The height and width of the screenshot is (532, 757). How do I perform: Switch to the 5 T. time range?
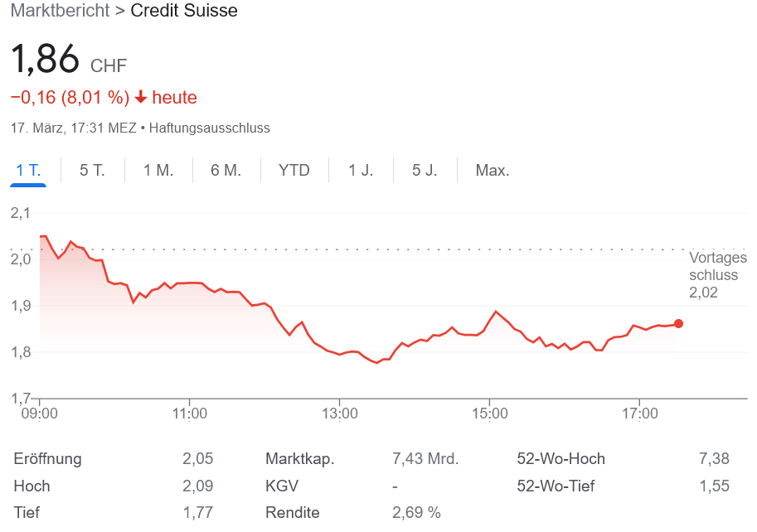(91, 170)
